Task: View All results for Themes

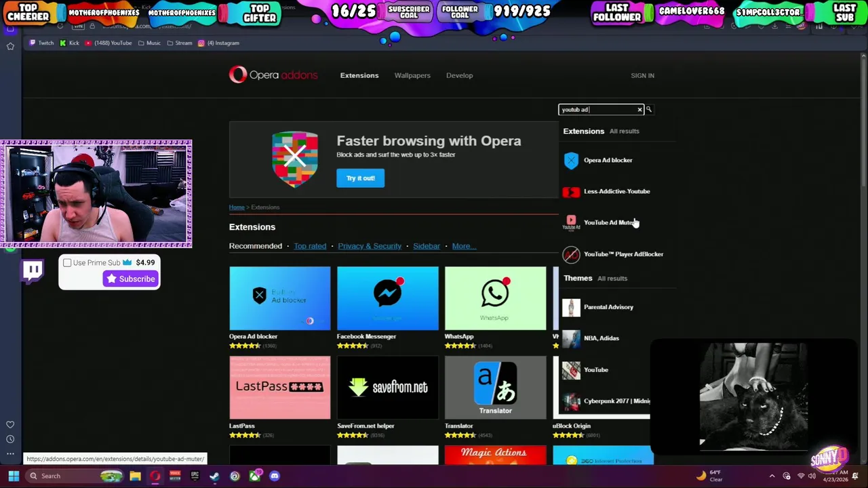Action: [612, 279]
